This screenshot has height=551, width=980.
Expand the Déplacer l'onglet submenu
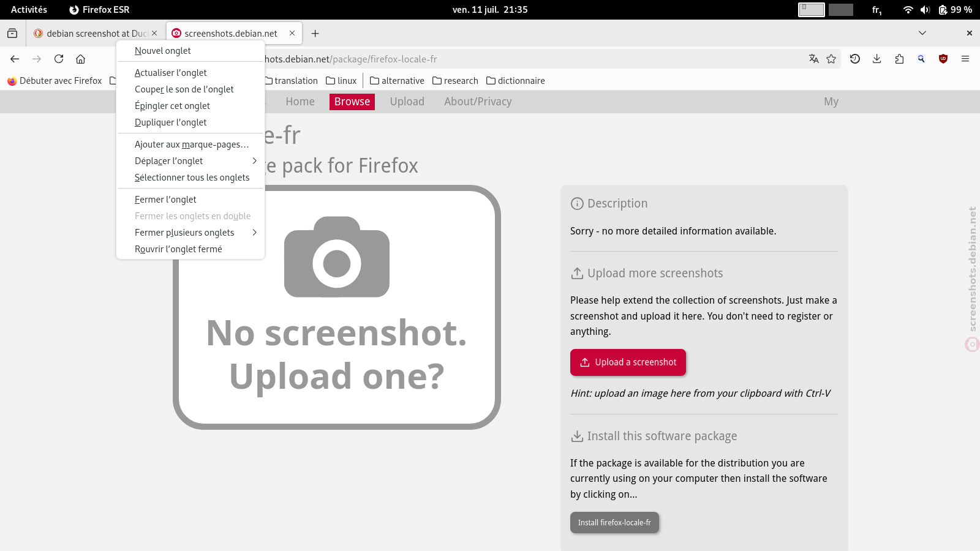coord(190,161)
